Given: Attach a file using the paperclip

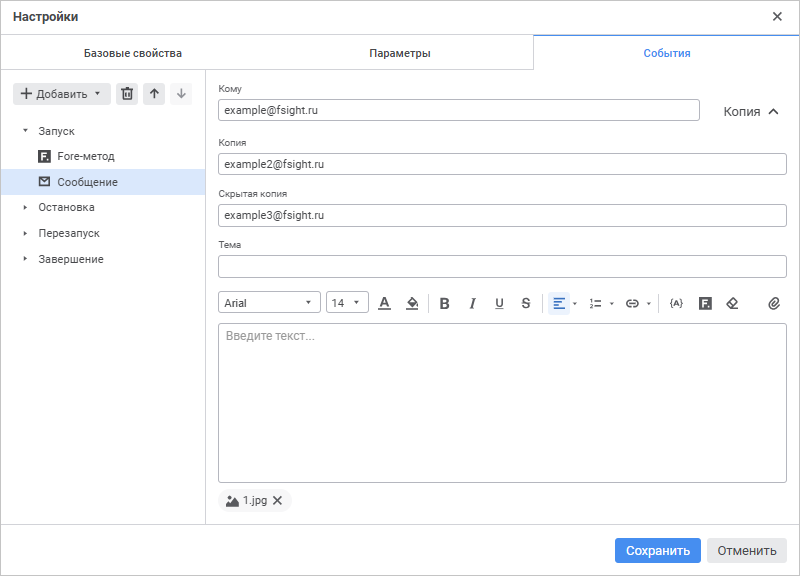Looking at the screenshot, I should tap(773, 303).
